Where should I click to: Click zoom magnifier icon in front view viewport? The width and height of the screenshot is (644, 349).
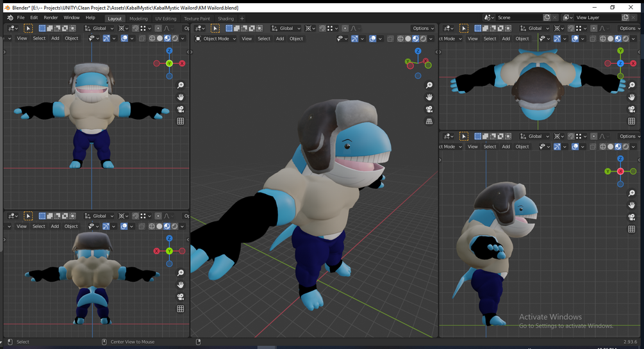(180, 85)
